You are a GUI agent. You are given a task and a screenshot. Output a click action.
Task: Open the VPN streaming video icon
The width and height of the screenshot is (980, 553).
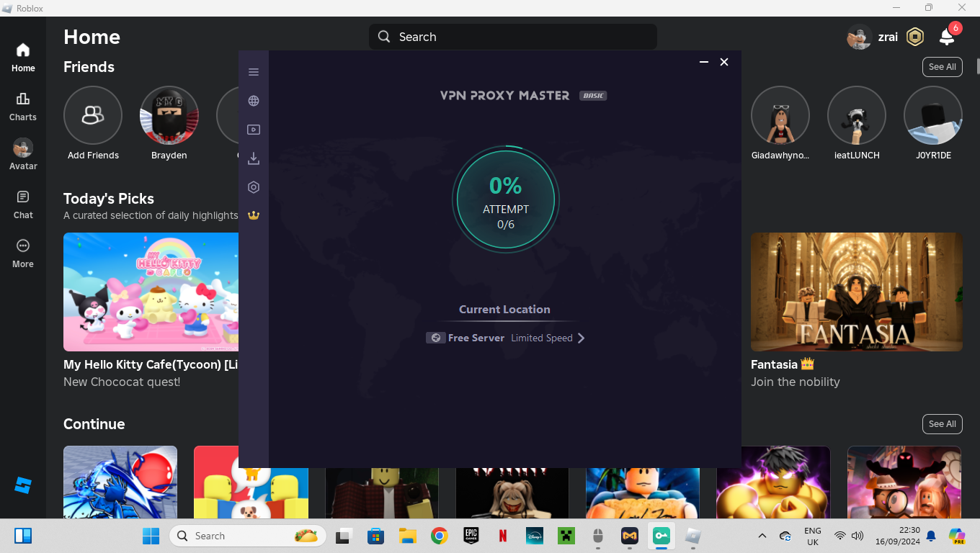254,130
